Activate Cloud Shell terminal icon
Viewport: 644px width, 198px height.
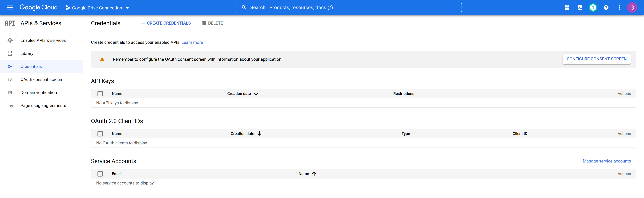click(580, 7)
